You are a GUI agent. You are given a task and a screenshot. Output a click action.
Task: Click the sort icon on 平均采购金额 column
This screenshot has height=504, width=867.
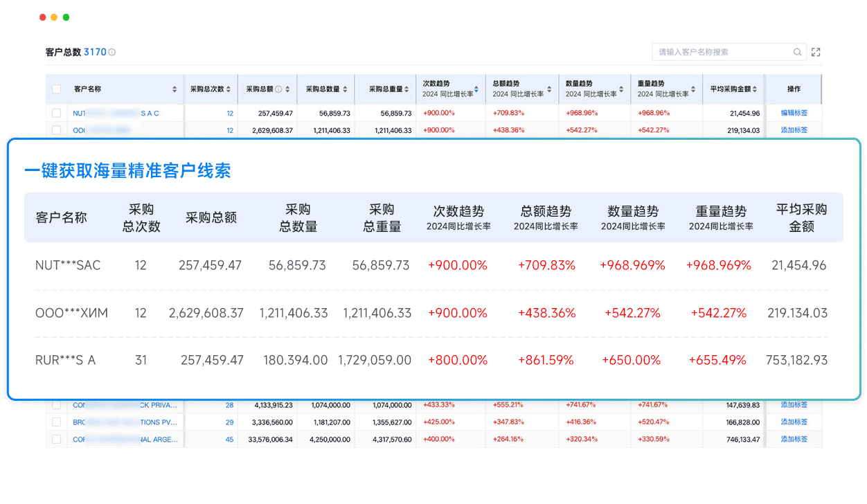[755, 89]
